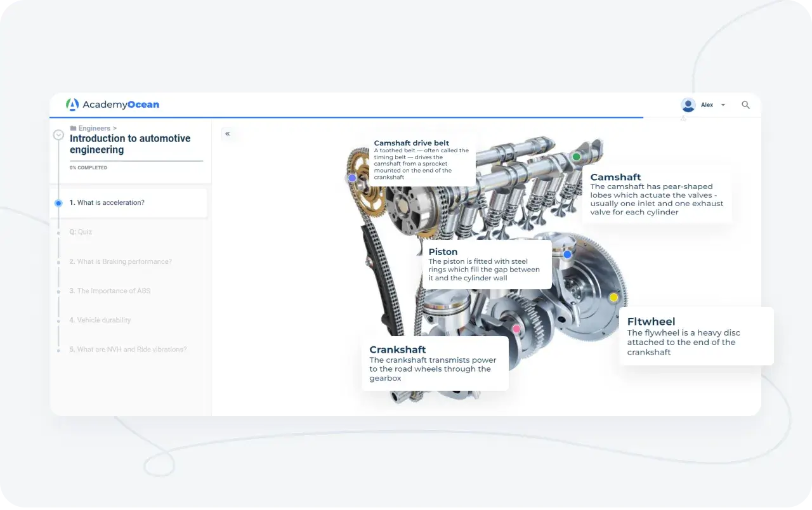Image resolution: width=812 pixels, height=510 pixels.
Task: Click the AcademyOcean logo icon
Action: coord(73,105)
